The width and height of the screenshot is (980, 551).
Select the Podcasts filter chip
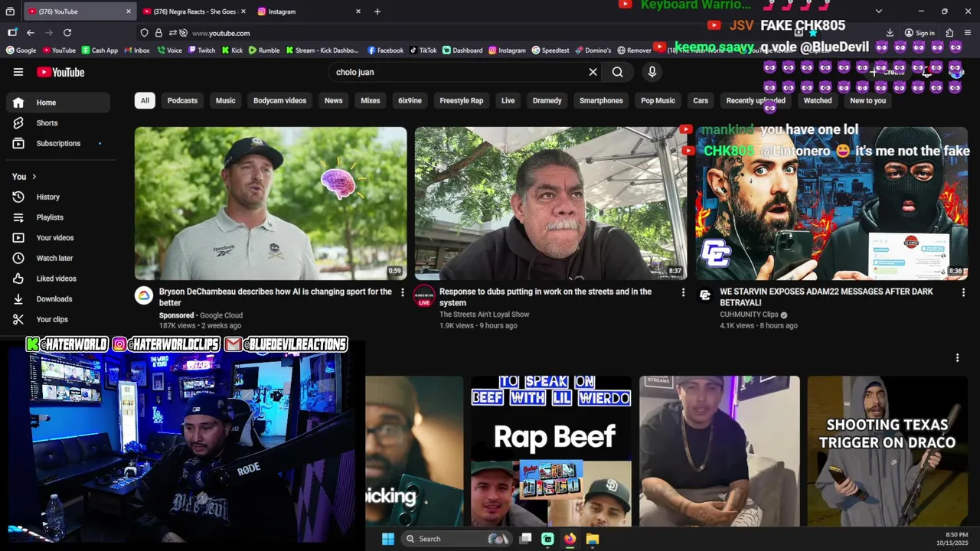(x=182, y=100)
